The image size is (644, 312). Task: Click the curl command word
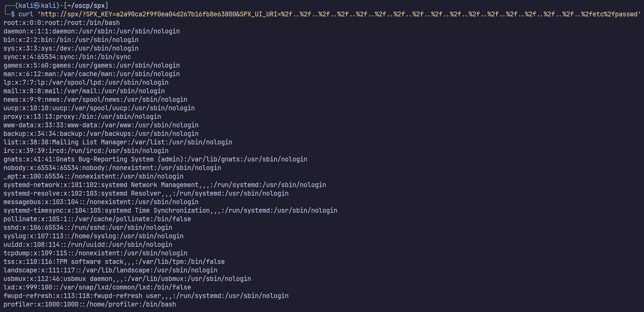pos(26,14)
